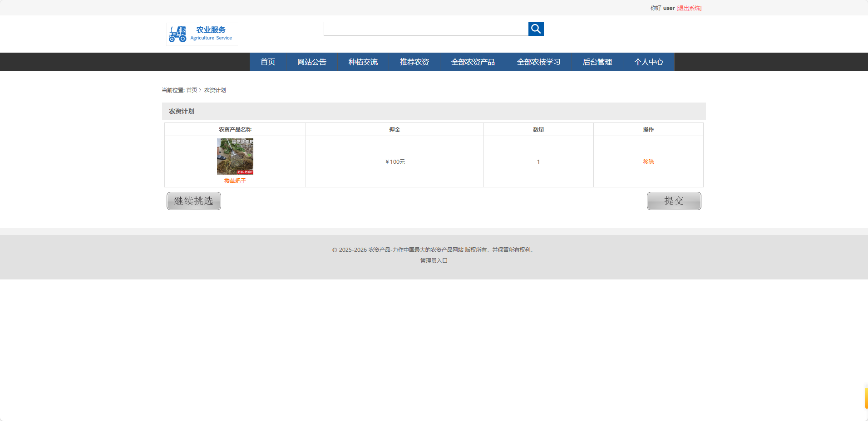This screenshot has height=421, width=868.
Task: Open 全部农资产品 navigation item
Action: pyautogui.click(x=473, y=62)
